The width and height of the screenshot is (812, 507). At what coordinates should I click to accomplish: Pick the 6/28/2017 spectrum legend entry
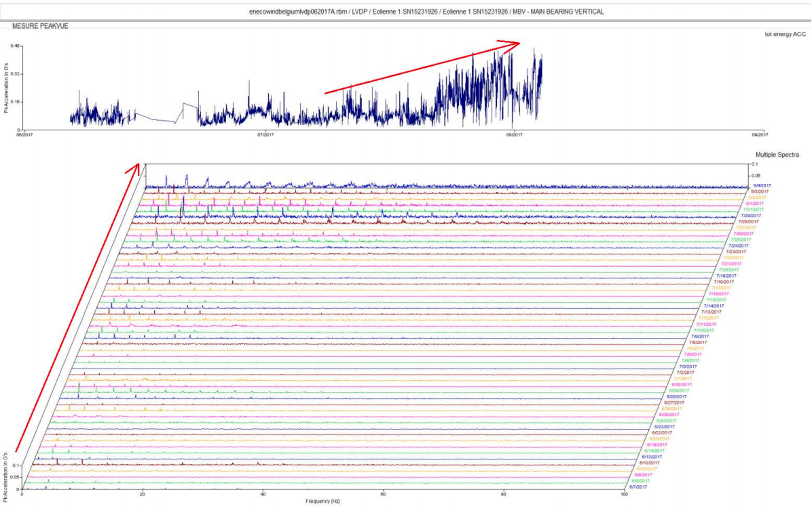676,396
